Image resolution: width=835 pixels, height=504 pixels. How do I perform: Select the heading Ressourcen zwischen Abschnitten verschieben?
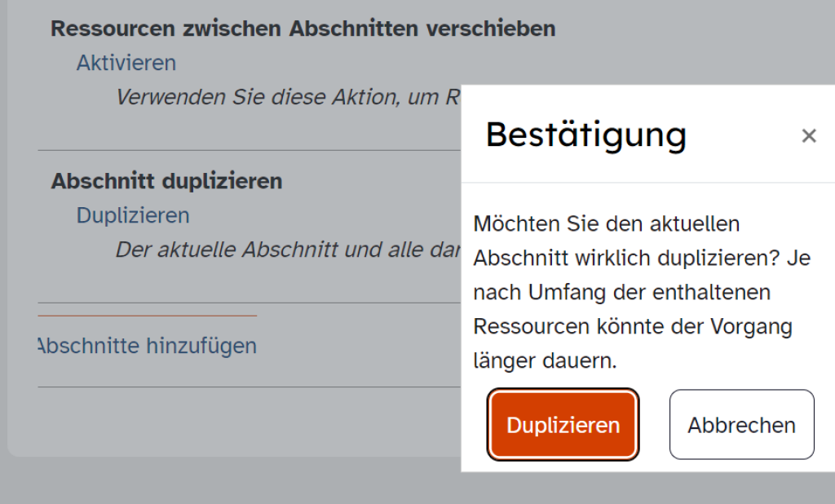[x=303, y=28]
